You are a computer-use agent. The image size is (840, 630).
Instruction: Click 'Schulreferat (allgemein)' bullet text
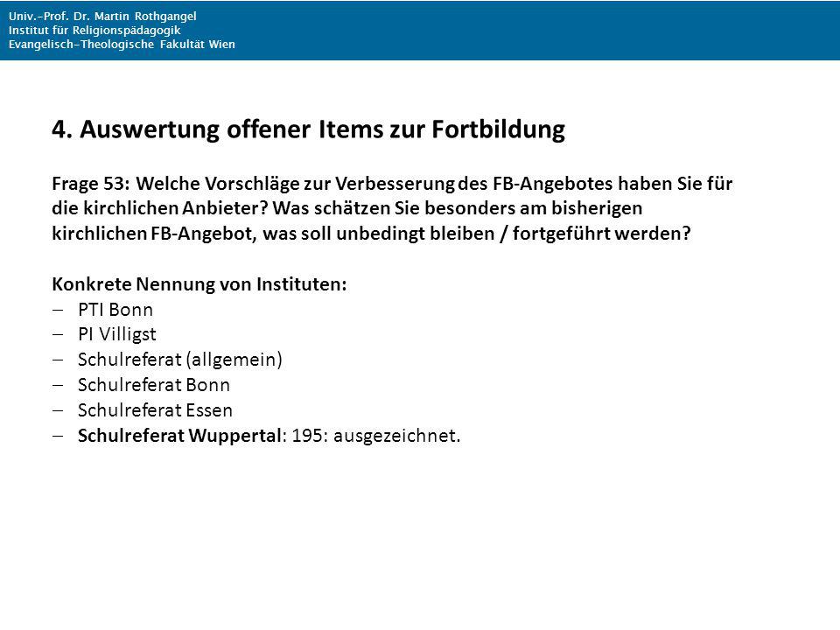(x=179, y=360)
